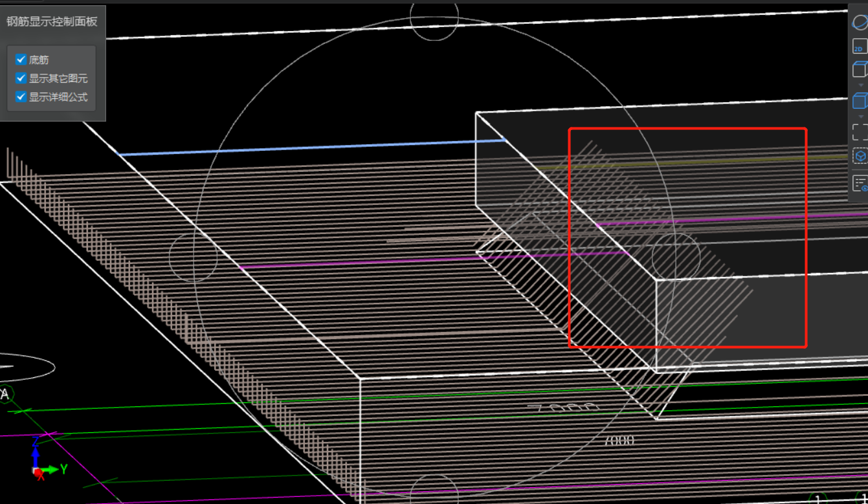Click the axis label A bubble

point(5,394)
